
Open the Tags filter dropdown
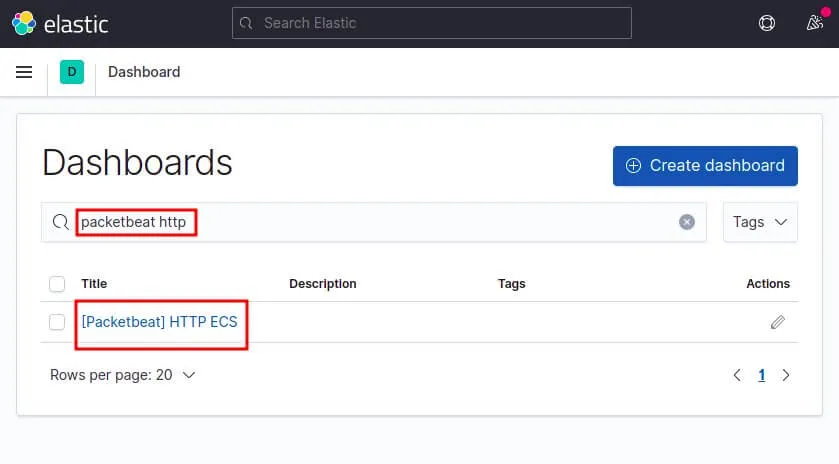click(x=760, y=222)
